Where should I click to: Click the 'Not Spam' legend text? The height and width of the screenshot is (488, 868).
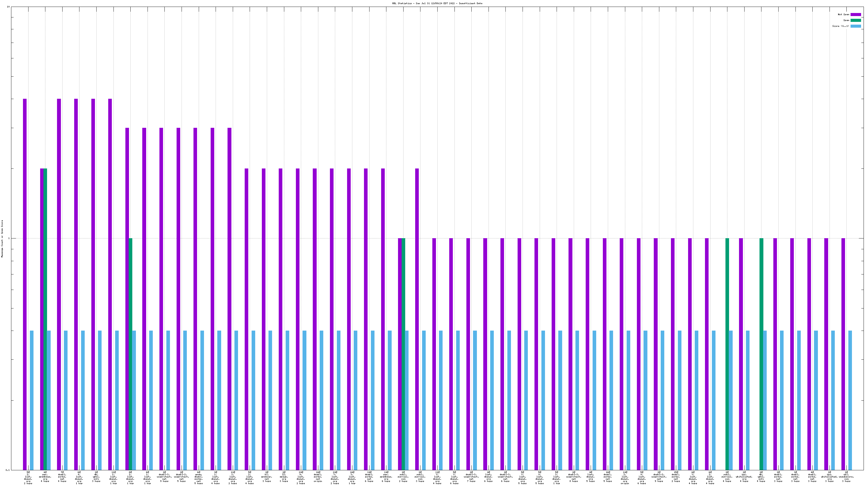click(843, 14)
